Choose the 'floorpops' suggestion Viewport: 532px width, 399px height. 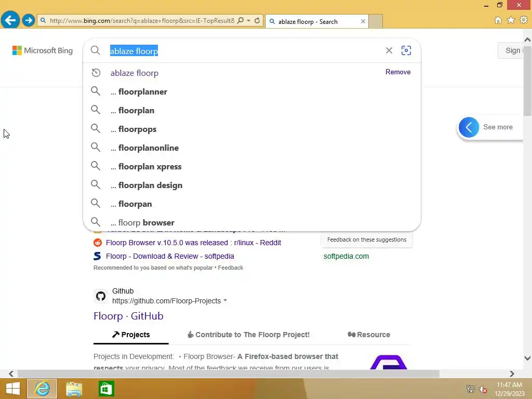point(252,129)
